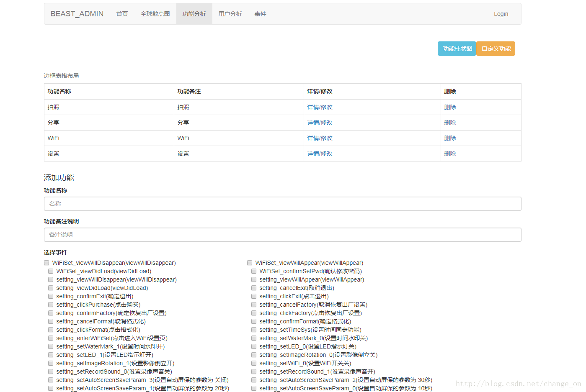
Task: Check setting_cancelExit(取消退出) checkbox
Action: coord(254,288)
